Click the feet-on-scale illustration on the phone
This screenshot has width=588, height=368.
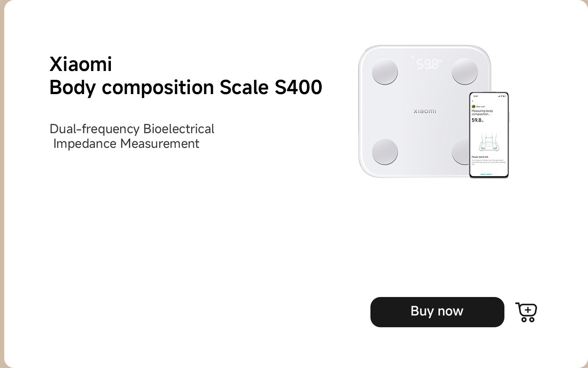click(x=488, y=142)
